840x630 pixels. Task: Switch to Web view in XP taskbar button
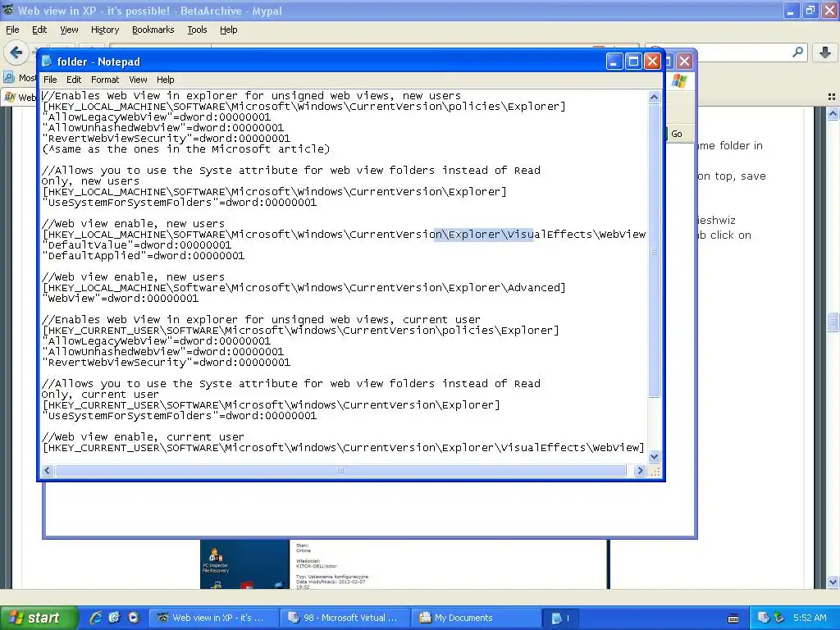pos(213,618)
